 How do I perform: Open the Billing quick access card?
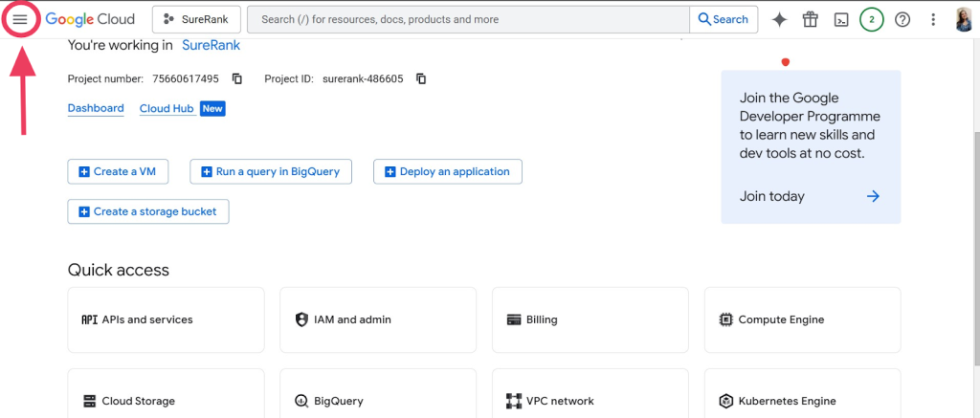(590, 319)
